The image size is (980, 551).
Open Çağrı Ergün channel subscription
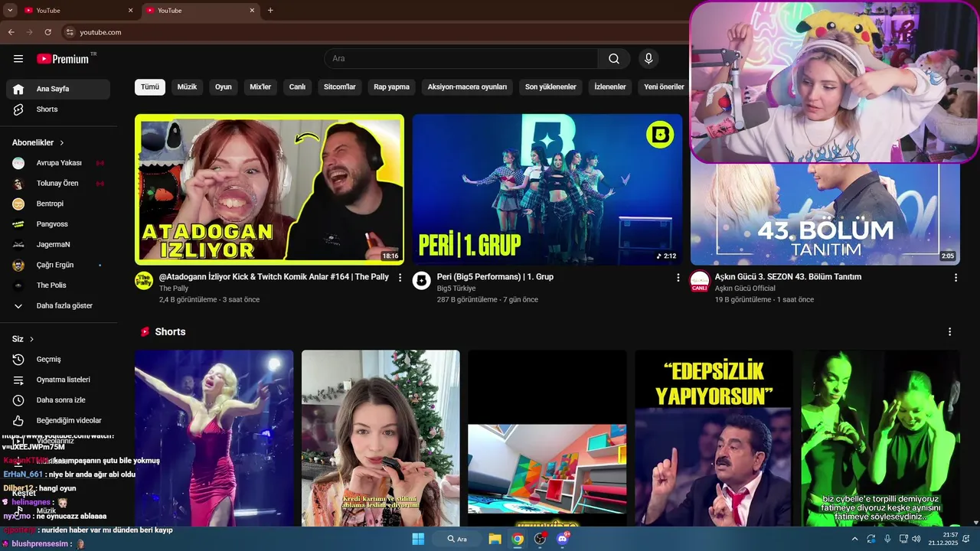pyautogui.click(x=58, y=265)
